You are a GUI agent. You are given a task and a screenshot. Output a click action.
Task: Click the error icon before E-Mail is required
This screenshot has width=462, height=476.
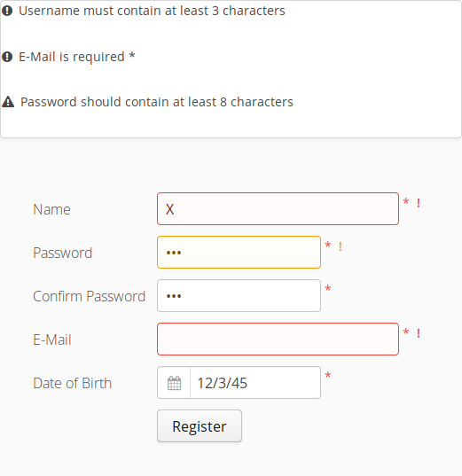pos(7,57)
